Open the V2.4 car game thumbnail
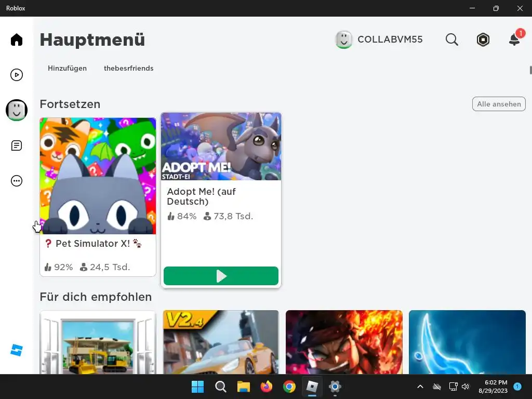532x399 pixels. click(221, 342)
